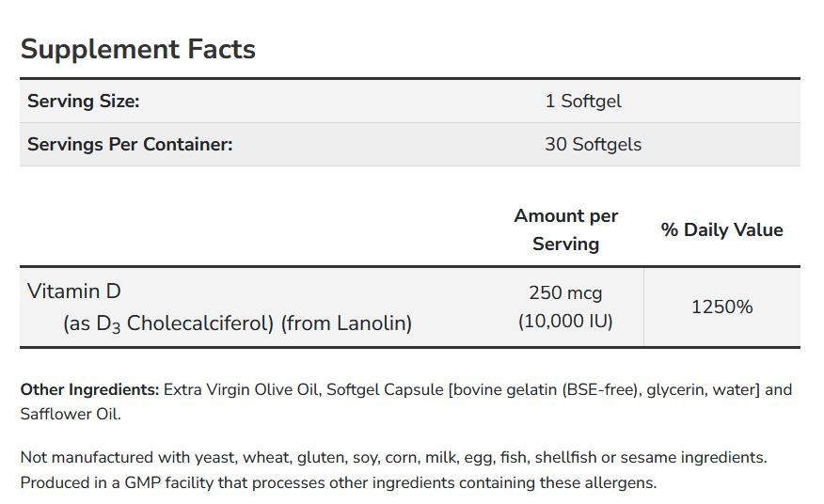This screenshot has height=504, width=824.
Task: Click the Supplement Facts heading
Action: pyautogui.click(x=137, y=49)
